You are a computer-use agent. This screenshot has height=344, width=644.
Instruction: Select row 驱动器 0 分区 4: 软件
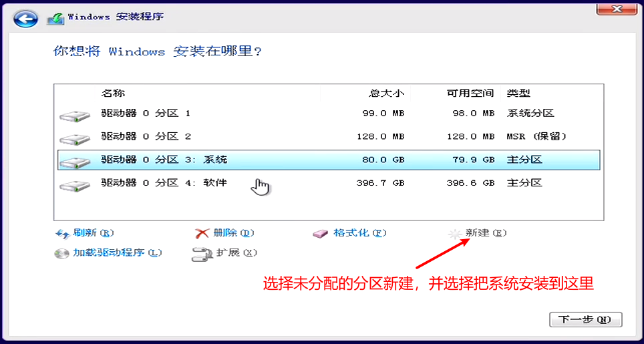click(x=329, y=182)
